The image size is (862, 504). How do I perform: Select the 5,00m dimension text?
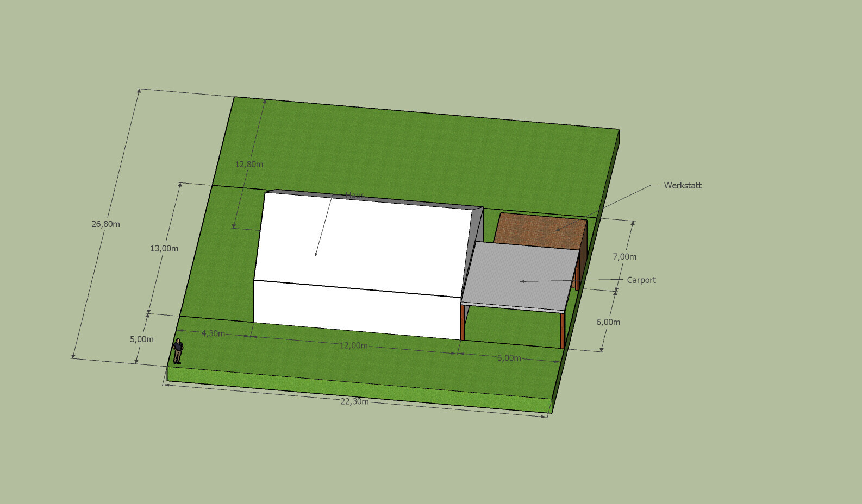click(141, 339)
